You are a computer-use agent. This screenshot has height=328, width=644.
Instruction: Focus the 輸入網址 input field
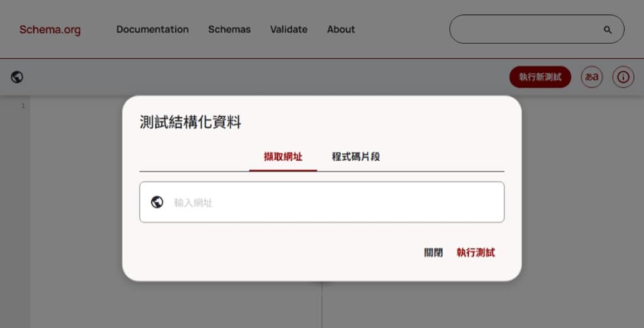click(x=333, y=202)
